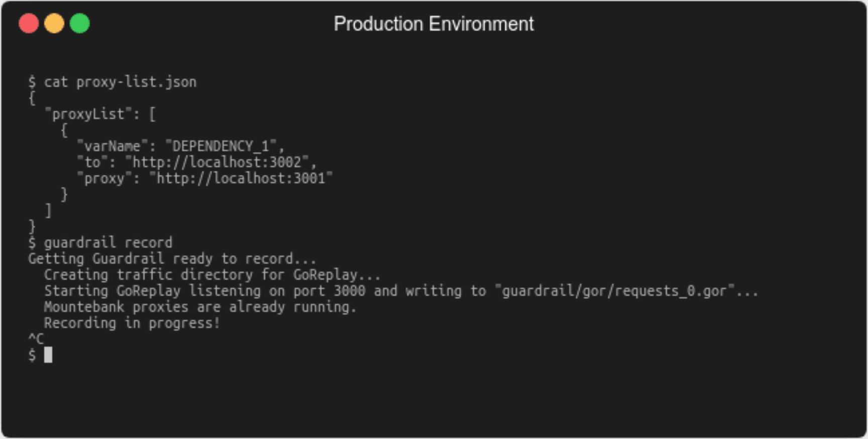Click the "Getting Guardrail ready to record" line
The width and height of the screenshot is (868, 439).
[172, 259]
